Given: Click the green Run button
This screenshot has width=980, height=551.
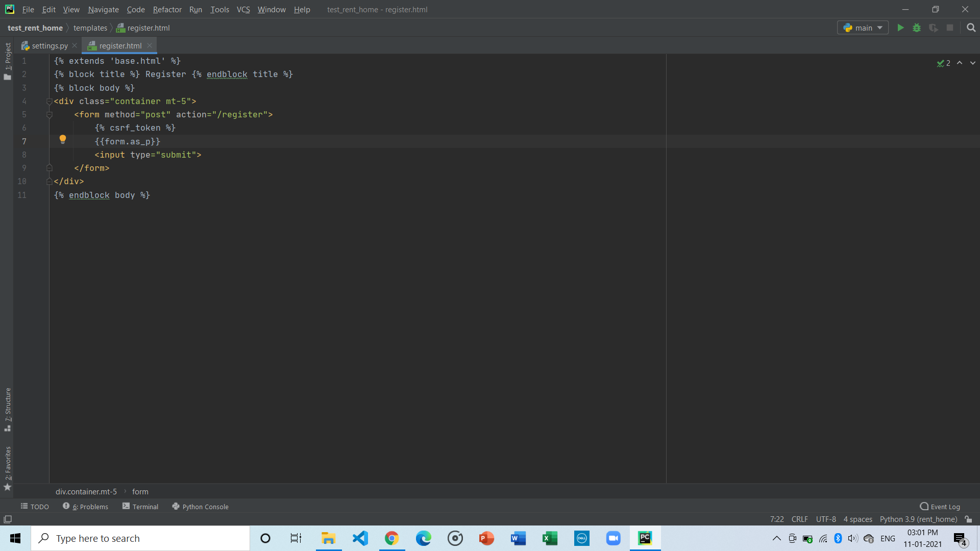Looking at the screenshot, I should point(900,28).
